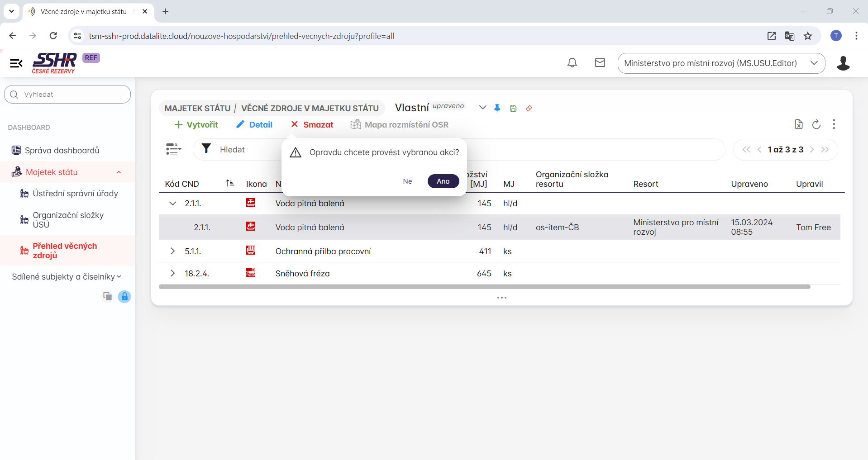Open the mail envelope icon
This screenshot has width=868, height=460.
(600, 63)
